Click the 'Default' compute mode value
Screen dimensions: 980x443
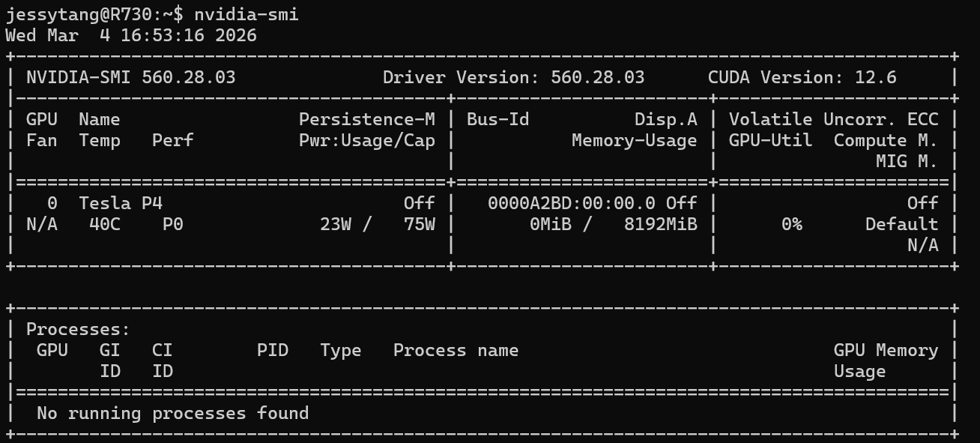point(902,224)
